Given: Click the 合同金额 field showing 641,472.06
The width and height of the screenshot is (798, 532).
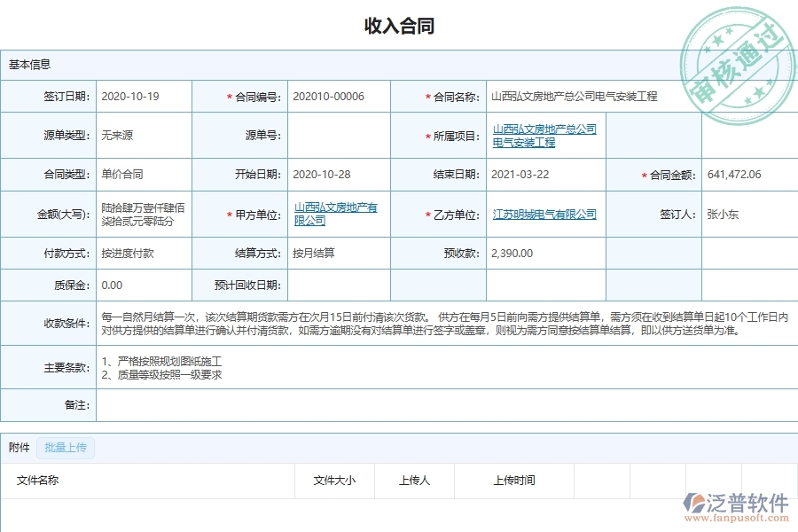Looking at the screenshot, I should [x=734, y=175].
